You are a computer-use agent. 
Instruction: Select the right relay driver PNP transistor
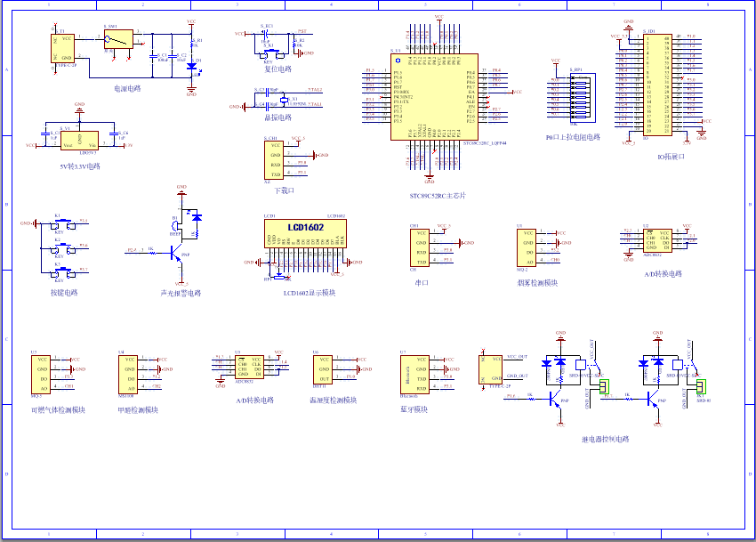652,399
